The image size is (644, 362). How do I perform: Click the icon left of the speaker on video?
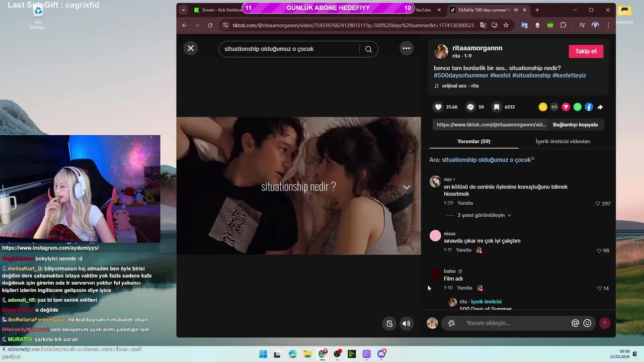389,324
